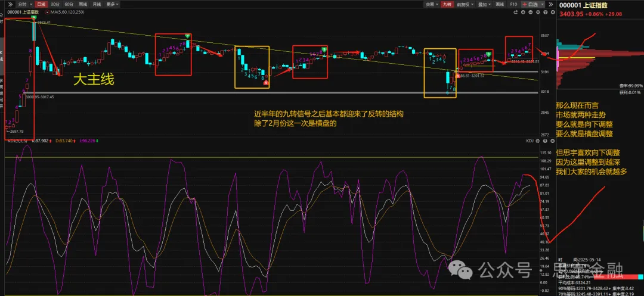Viewport: 644px width, 296px height.
Task: Click the 000001 上证指数 chart title
Action: click(23, 13)
